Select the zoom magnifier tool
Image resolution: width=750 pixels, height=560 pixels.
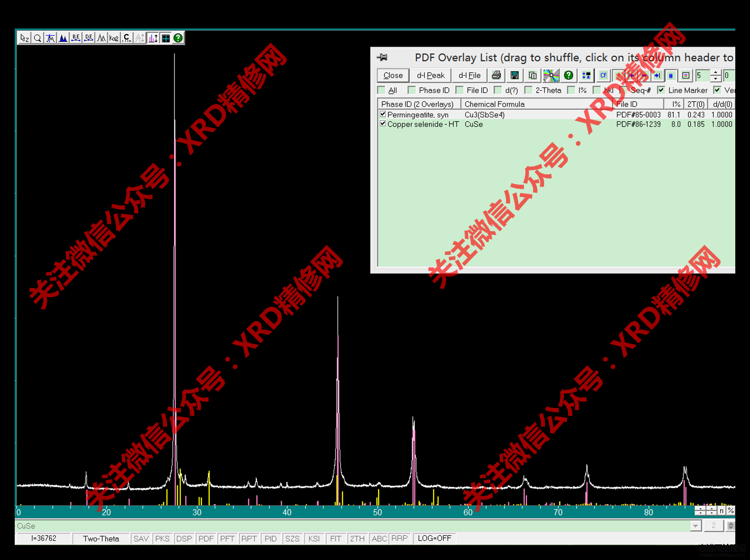[x=38, y=38]
